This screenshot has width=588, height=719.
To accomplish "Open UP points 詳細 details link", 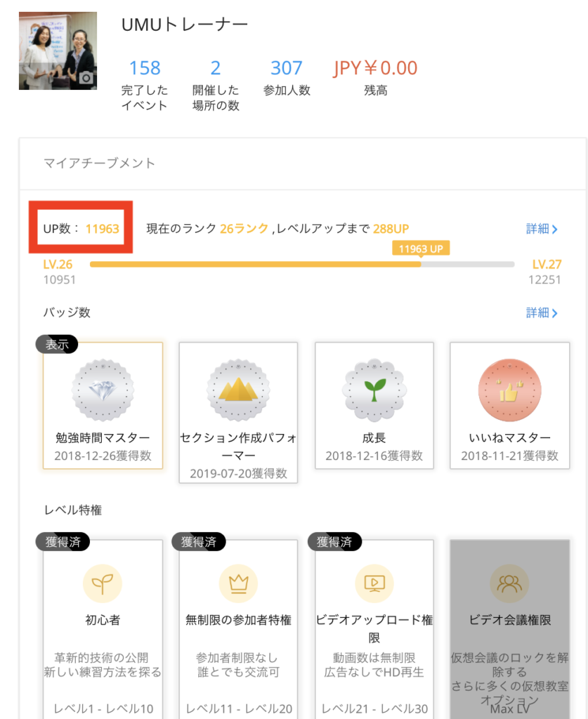I will coord(542,229).
